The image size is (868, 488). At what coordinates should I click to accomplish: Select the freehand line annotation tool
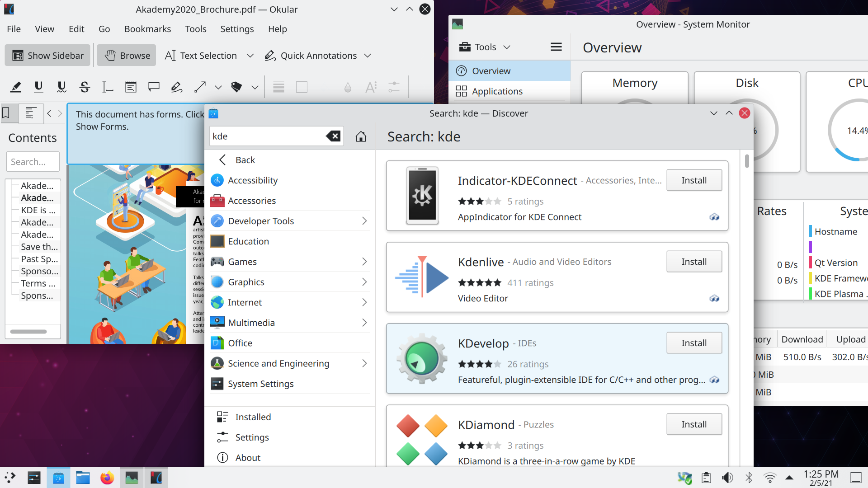click(x=177, y=87)
